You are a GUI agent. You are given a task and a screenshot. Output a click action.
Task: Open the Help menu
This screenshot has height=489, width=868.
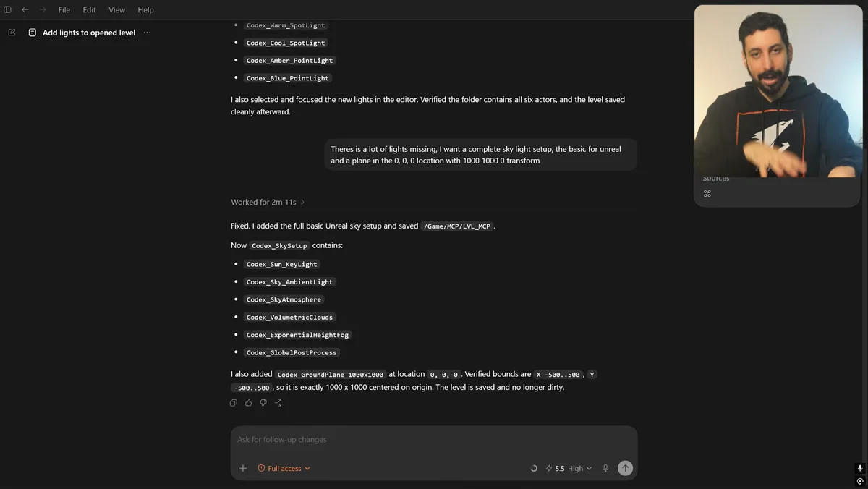145,9
